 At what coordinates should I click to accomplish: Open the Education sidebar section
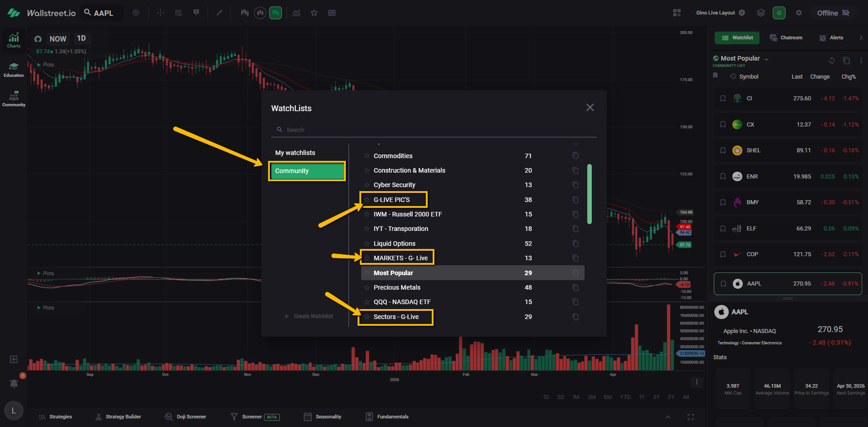coord(14,70)
